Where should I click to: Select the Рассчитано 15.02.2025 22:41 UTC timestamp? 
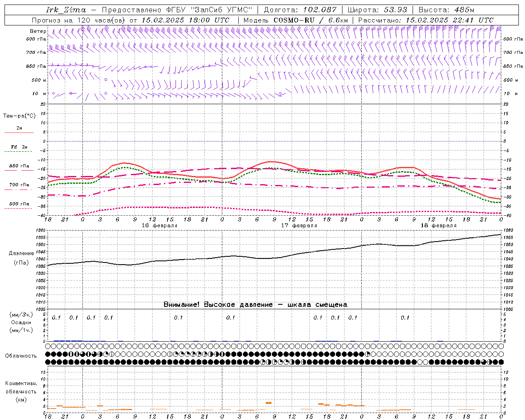(426, 20)
